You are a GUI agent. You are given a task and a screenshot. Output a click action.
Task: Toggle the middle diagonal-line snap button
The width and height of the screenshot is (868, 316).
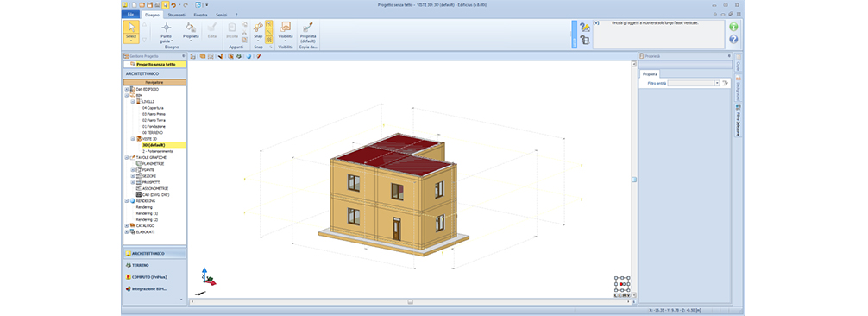tap(268, 32)
